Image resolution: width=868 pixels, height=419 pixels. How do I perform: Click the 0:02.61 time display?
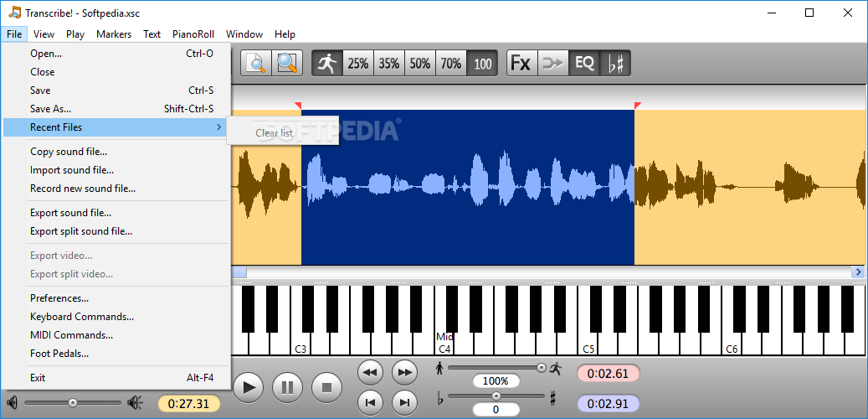(x=608, y=374)
